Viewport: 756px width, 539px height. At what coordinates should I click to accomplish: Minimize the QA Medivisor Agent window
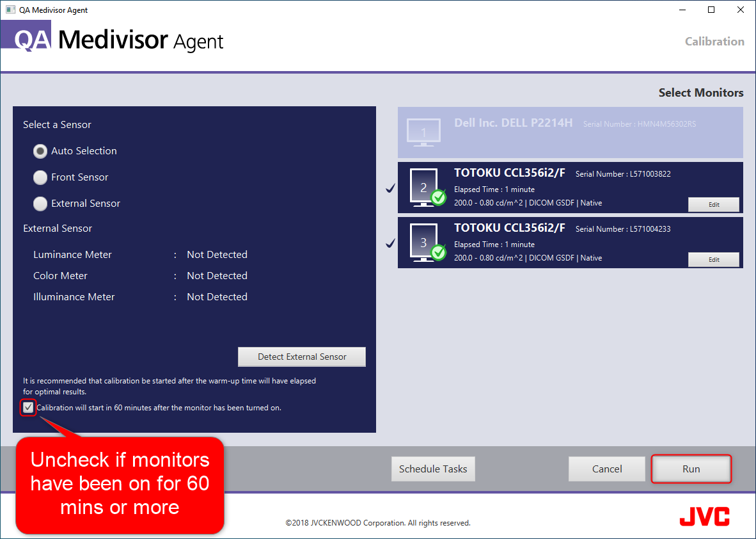click(682, 10)
